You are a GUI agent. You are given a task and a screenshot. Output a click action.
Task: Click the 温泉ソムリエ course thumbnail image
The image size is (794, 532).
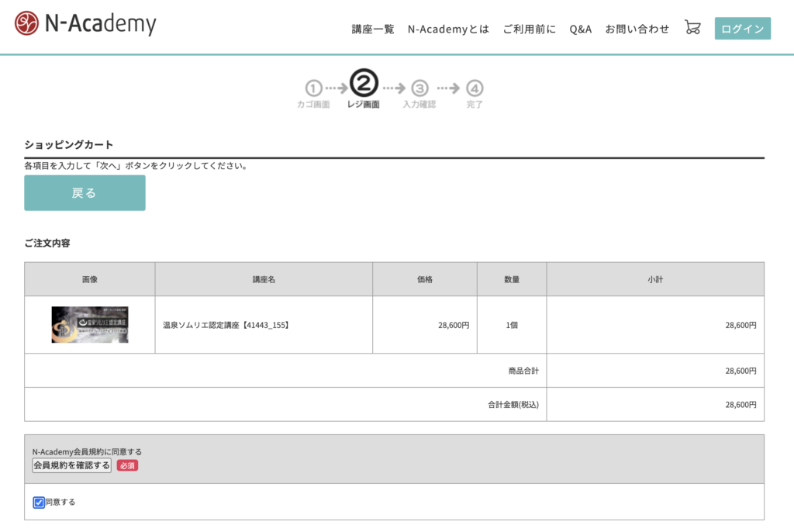(90, 325)
